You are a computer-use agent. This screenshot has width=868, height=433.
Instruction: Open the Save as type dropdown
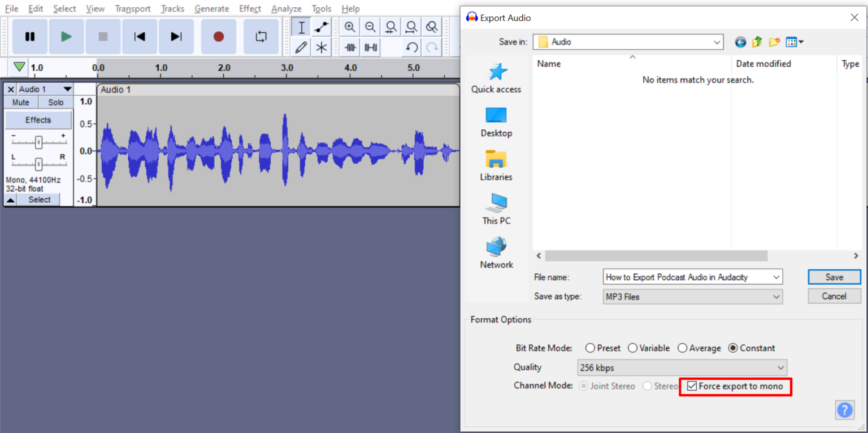coord(776,296)
